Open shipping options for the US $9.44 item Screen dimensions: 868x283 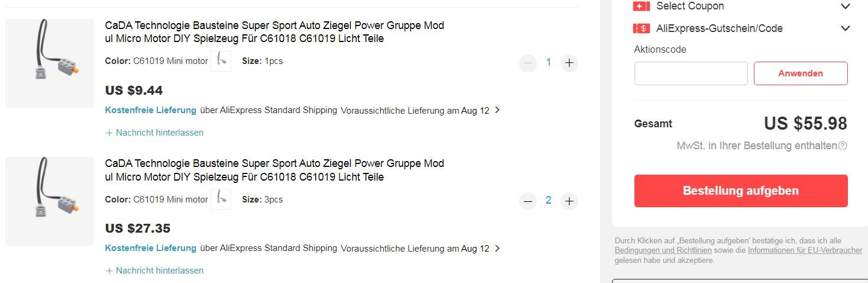pos(497,110)
